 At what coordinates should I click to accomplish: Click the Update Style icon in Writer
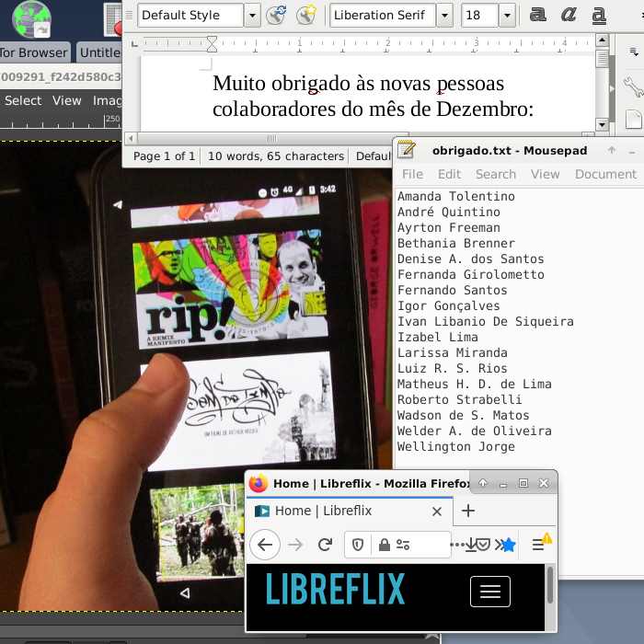tap(276, 15)
